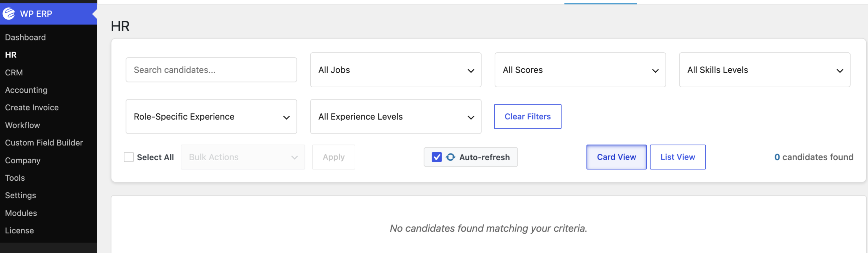Click the Apply button
Viewport: 868px width, 253px height.
(x=334, y=157)
